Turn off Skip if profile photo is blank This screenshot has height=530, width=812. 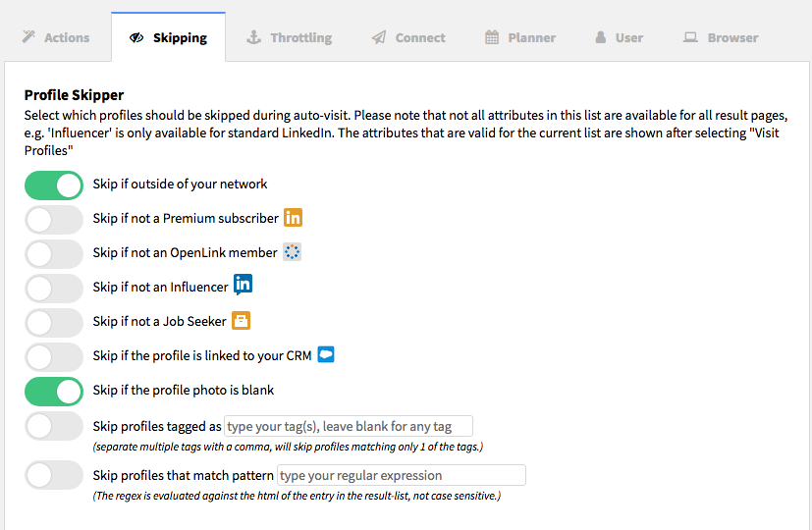(54, 392)
